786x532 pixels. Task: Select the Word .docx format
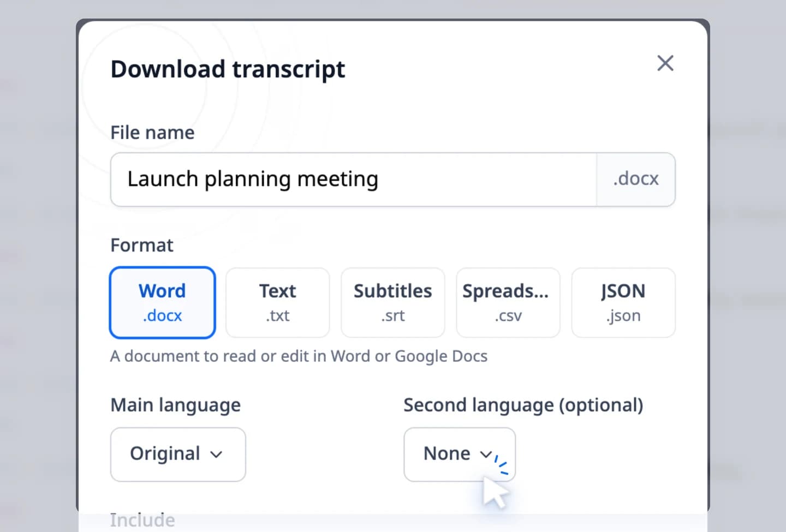point(162,303)
